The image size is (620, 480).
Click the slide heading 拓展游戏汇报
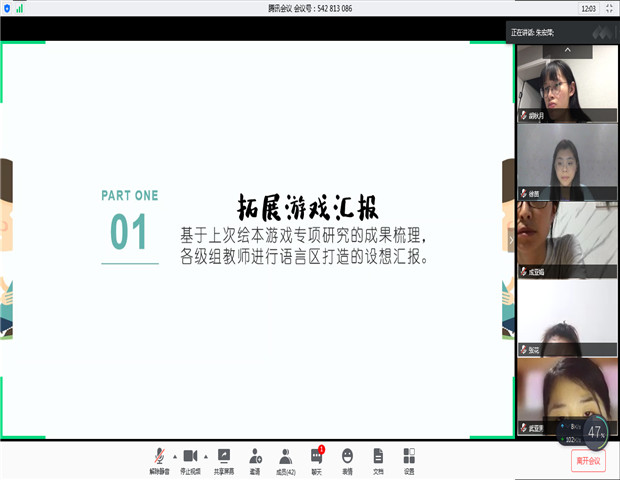pos(308,207)
